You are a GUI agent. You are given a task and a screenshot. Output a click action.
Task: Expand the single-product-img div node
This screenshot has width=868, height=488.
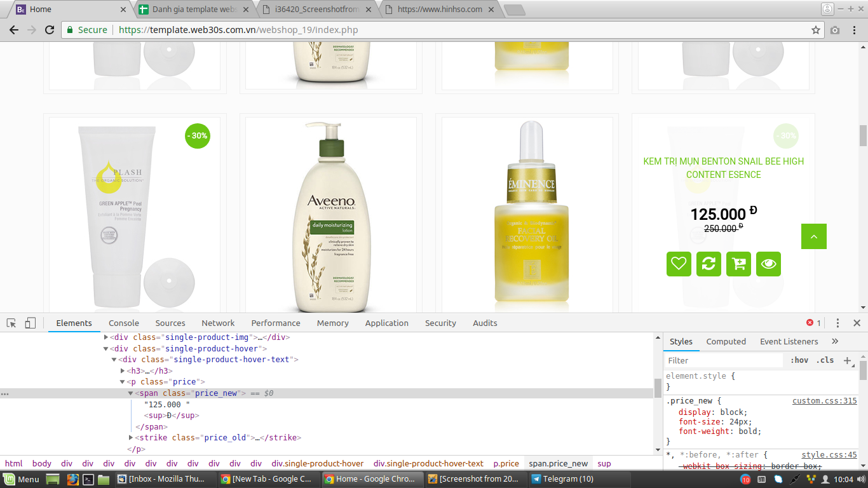coord(106,337)
